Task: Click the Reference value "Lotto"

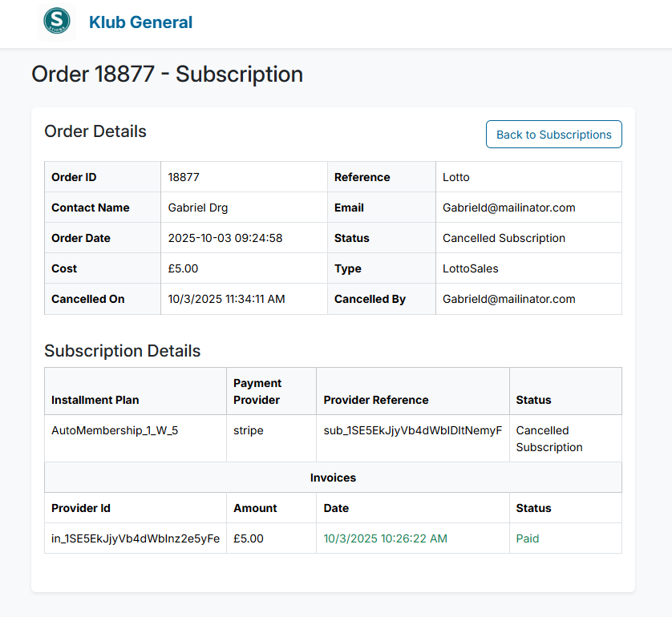Action: 454,176
